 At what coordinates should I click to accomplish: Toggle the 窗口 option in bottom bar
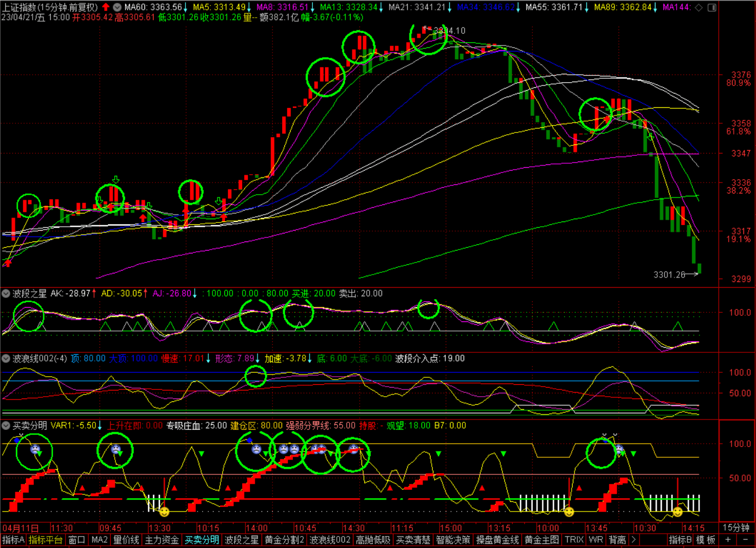[77, 539]
